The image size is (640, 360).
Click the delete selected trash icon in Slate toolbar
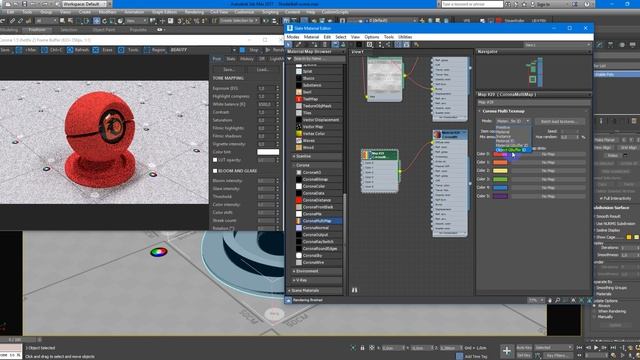click(x=325, y=44)
